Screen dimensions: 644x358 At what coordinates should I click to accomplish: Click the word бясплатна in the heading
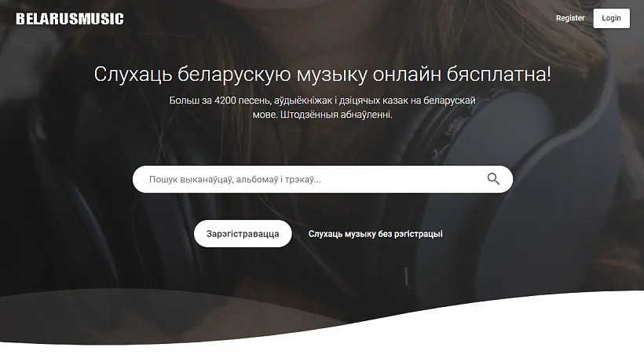coord(503,75)
